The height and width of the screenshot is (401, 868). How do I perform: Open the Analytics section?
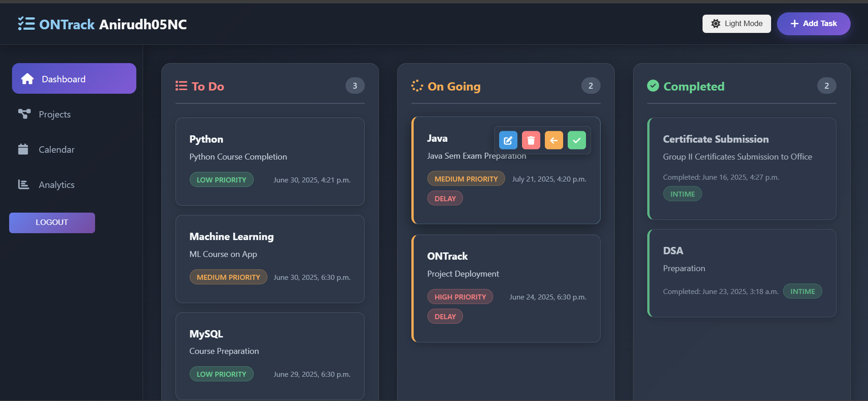click(56, 185)
